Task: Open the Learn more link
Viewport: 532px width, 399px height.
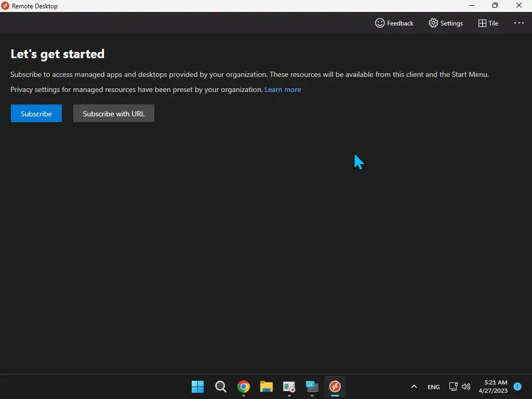Action: 283,89
